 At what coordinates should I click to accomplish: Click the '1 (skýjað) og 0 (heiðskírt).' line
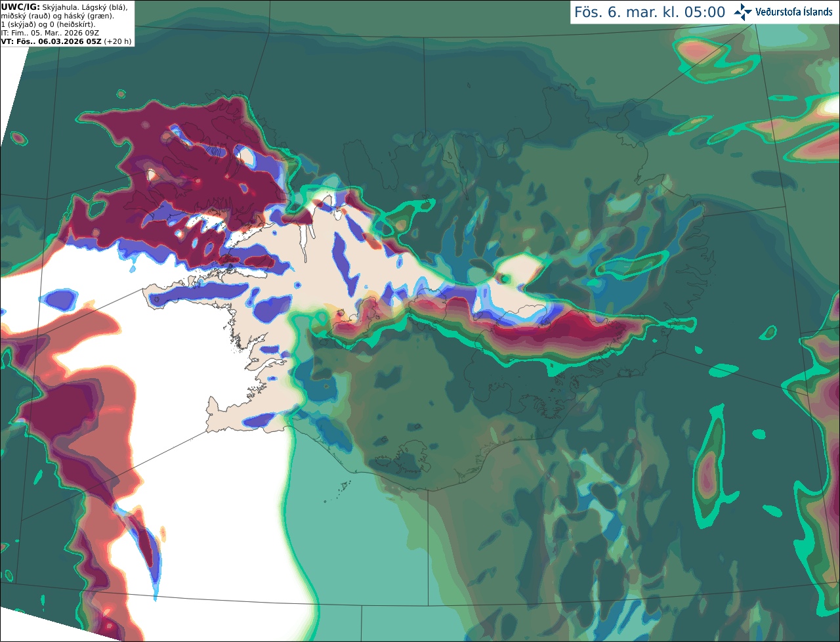pos(48,24)
